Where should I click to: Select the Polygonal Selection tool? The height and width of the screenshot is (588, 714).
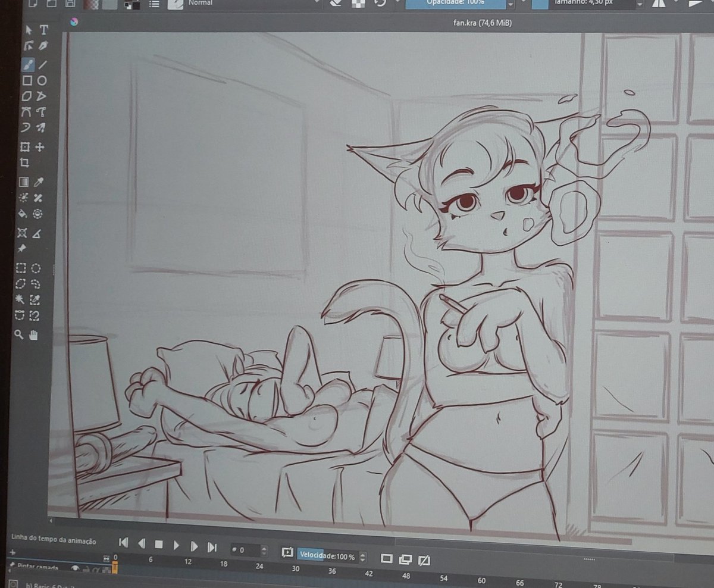20,284
